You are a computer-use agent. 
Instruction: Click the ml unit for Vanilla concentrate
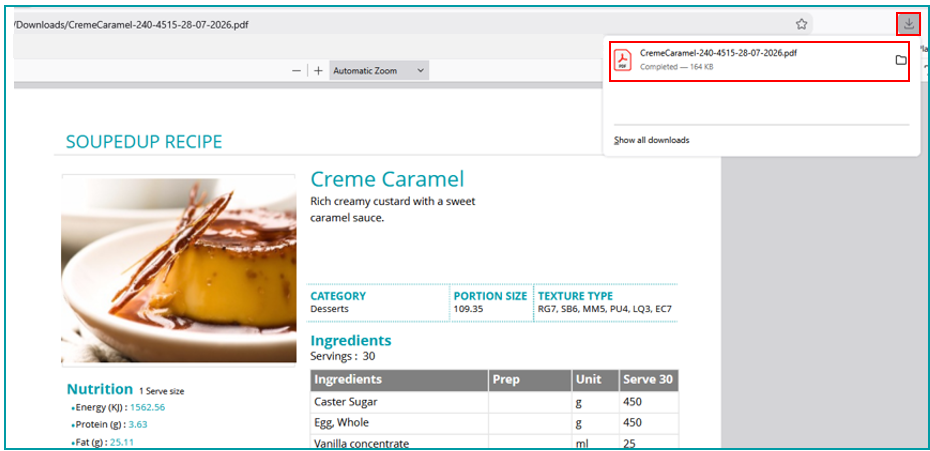coord(580,443)
